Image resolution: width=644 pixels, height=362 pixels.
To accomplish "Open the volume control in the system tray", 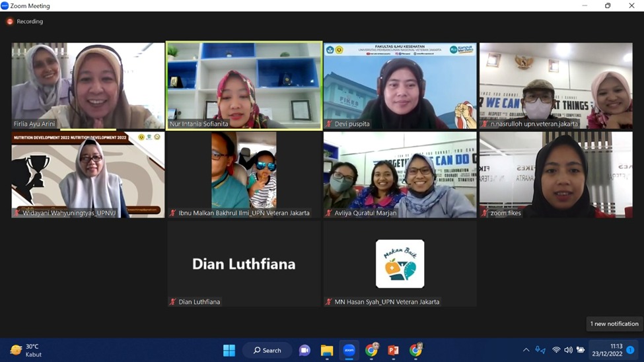I will pyautogui.click(x=568, y=350).
